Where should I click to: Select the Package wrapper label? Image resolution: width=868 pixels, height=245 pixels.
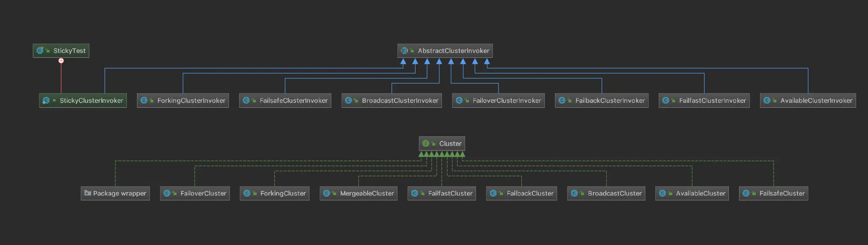click(119, 193)
